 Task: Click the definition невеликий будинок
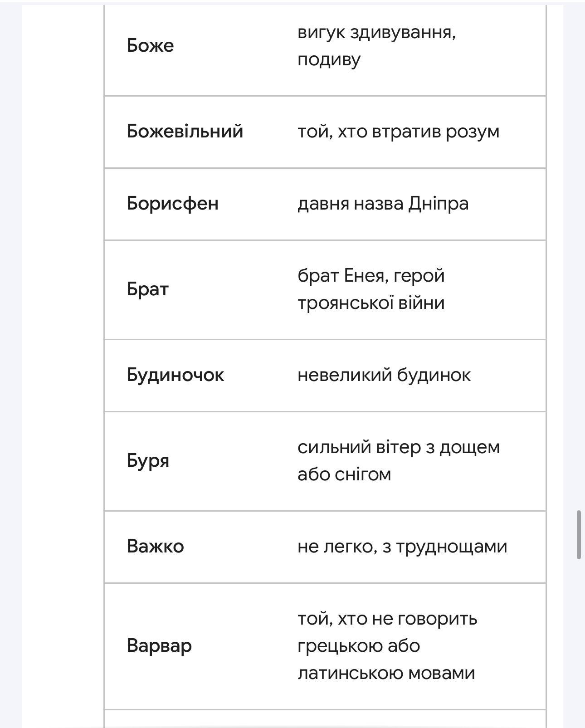384,375
